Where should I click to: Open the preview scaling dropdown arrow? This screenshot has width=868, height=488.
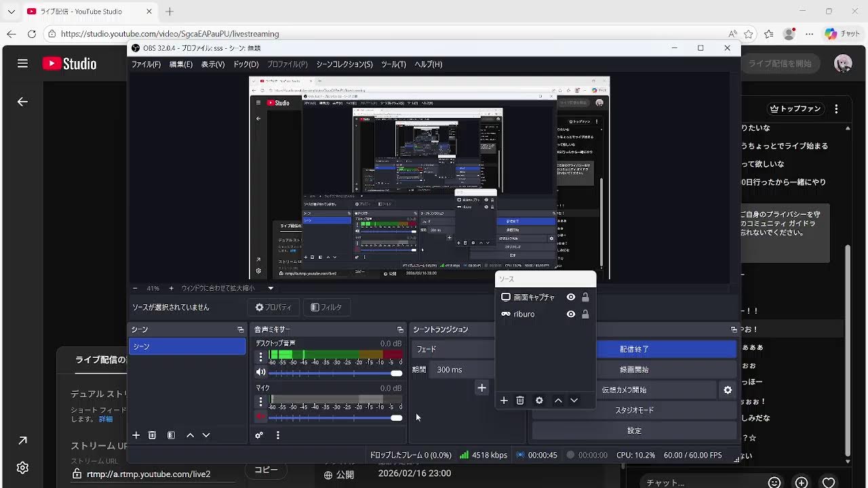(271, 288)
